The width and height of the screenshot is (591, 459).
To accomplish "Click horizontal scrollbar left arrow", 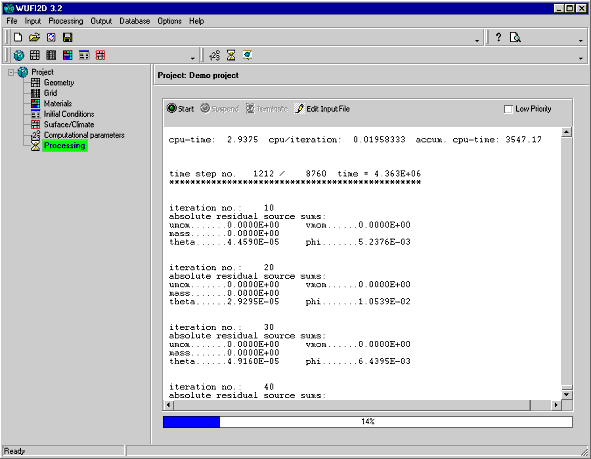I will [x=168, y=405].
